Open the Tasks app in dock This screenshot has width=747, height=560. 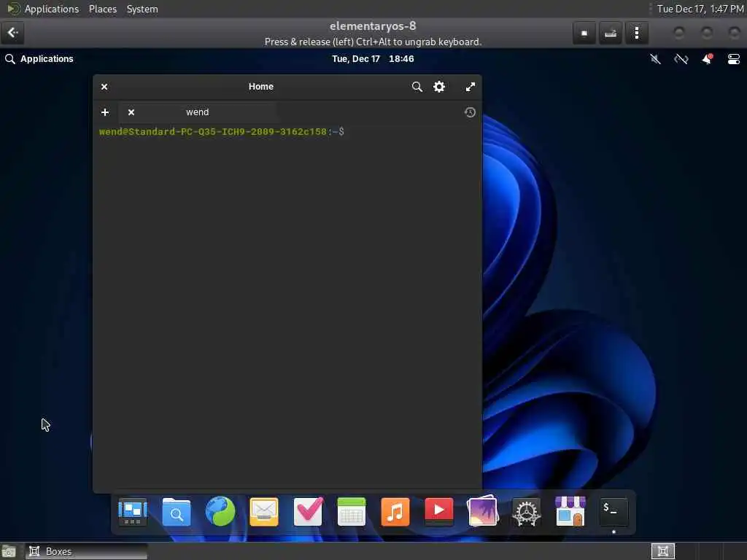point(308,512)
